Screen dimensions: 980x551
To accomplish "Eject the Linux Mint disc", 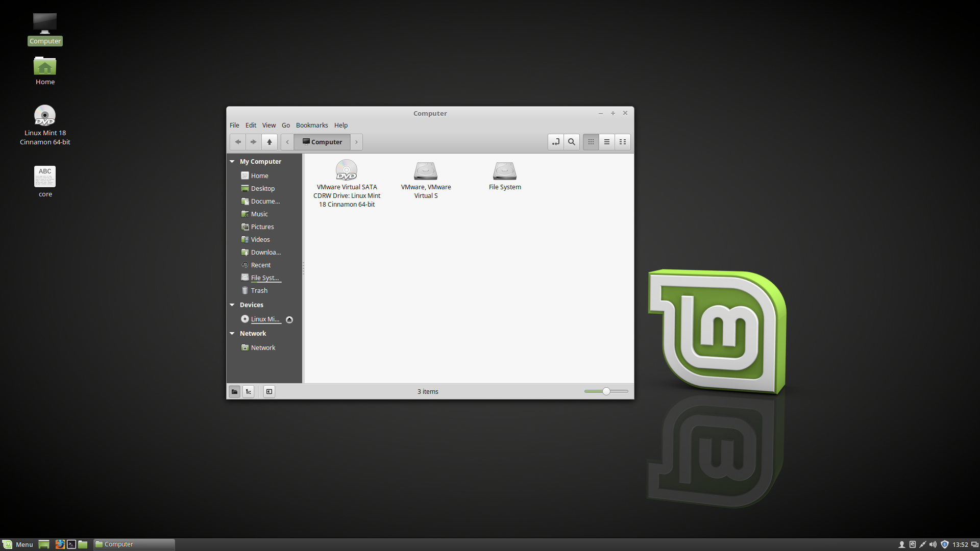I will point(289,319).
